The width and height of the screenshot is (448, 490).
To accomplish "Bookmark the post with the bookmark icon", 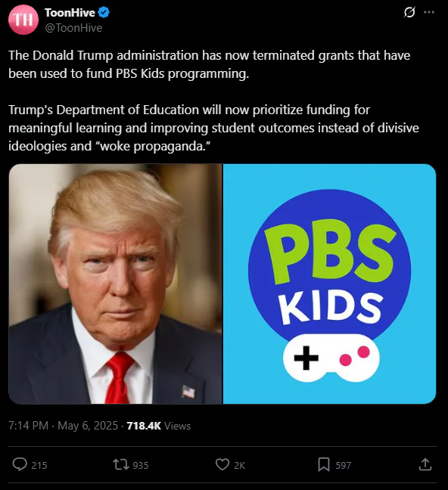I will (324, 464).
